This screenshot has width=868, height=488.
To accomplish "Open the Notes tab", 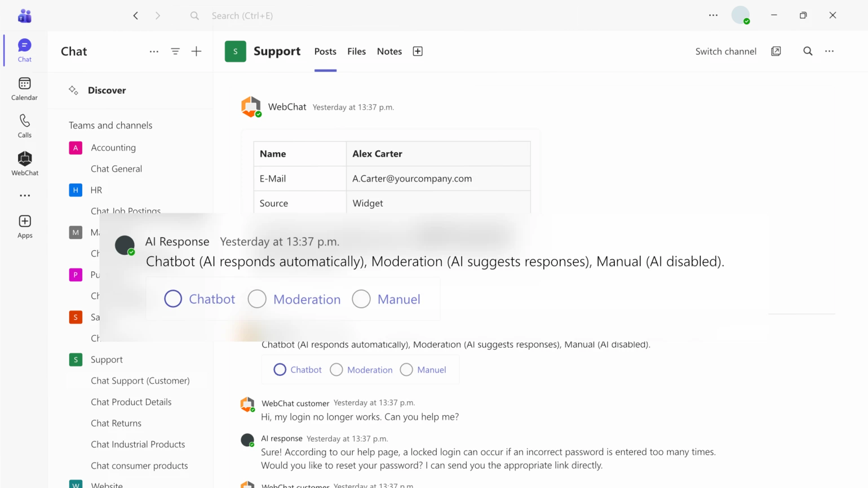I will pos(389,51).
